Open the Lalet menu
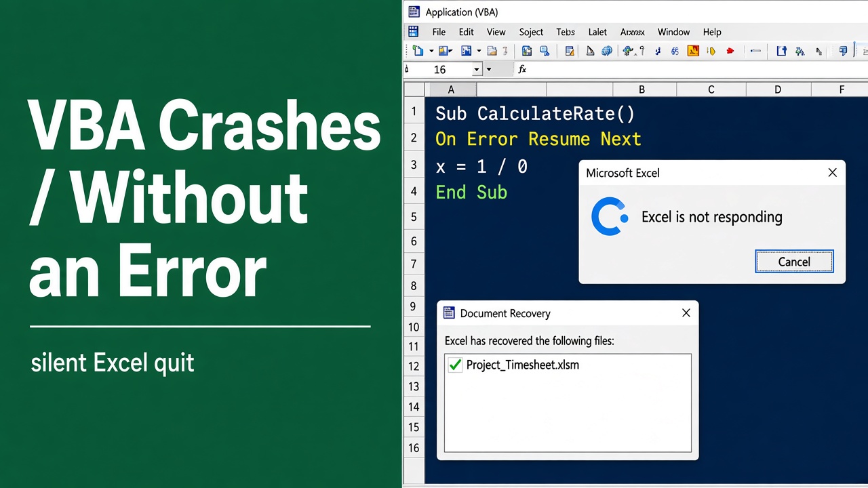The width and height of the screenshot is (868, 488). (x=597, y=32)
